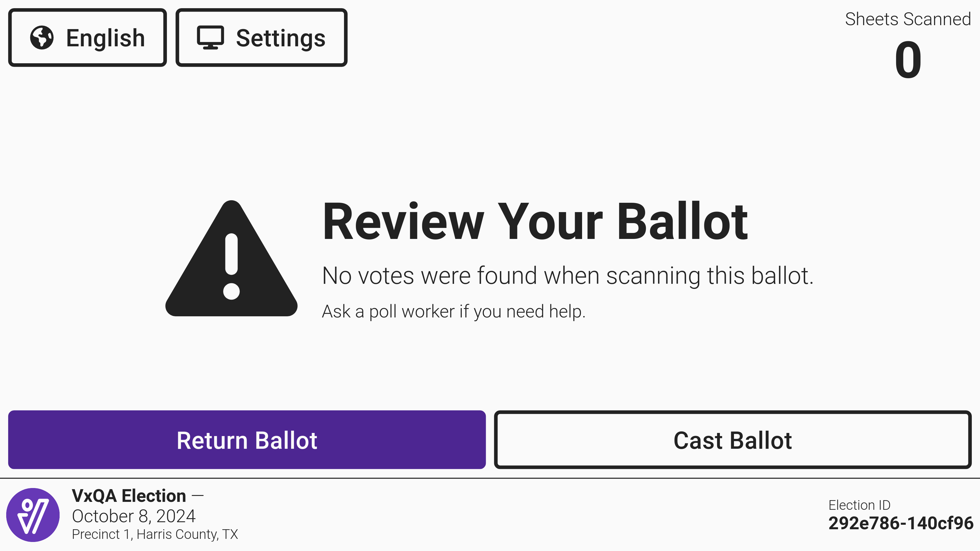Click the Sheets Scanned label
The image size is (980, 551).
coord(908,19)
